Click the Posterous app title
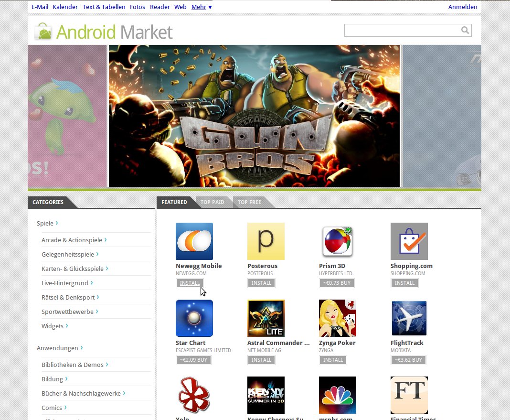 (263, 266)
